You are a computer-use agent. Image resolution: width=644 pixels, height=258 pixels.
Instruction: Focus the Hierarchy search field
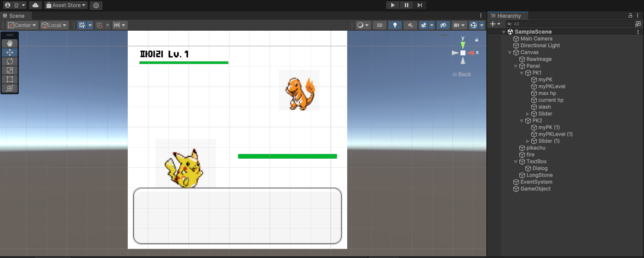pos(570,24)
